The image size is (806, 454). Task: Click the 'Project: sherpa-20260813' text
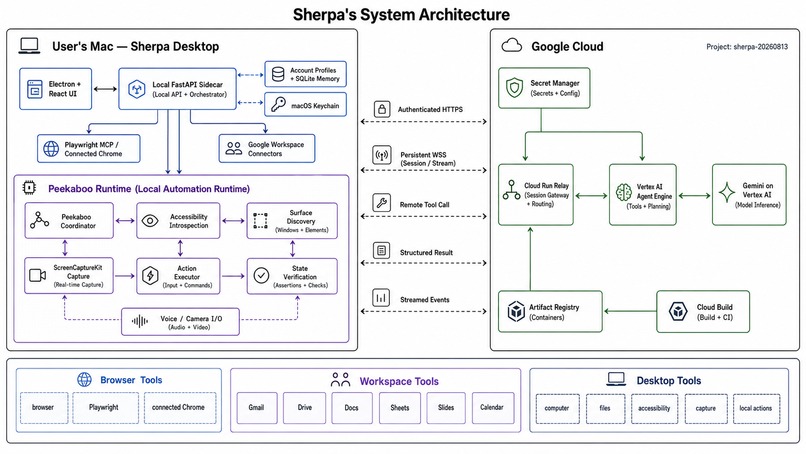click(x=746, y=47)
